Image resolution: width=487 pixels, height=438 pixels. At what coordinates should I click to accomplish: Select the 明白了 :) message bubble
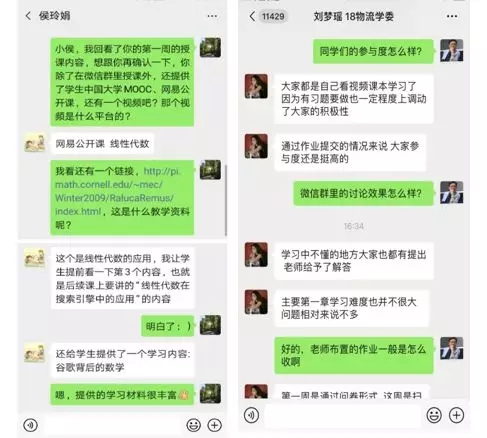click(168, 326)
